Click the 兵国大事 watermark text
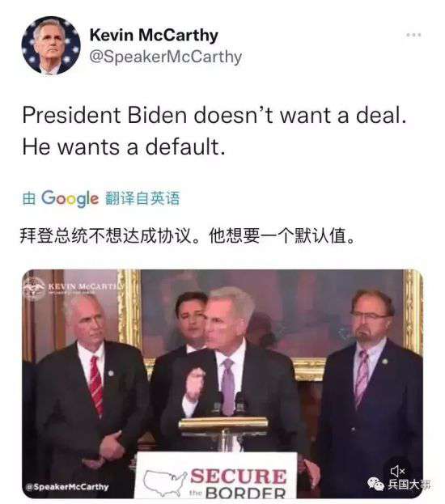445x504 pixels. [x=409, y=484]
